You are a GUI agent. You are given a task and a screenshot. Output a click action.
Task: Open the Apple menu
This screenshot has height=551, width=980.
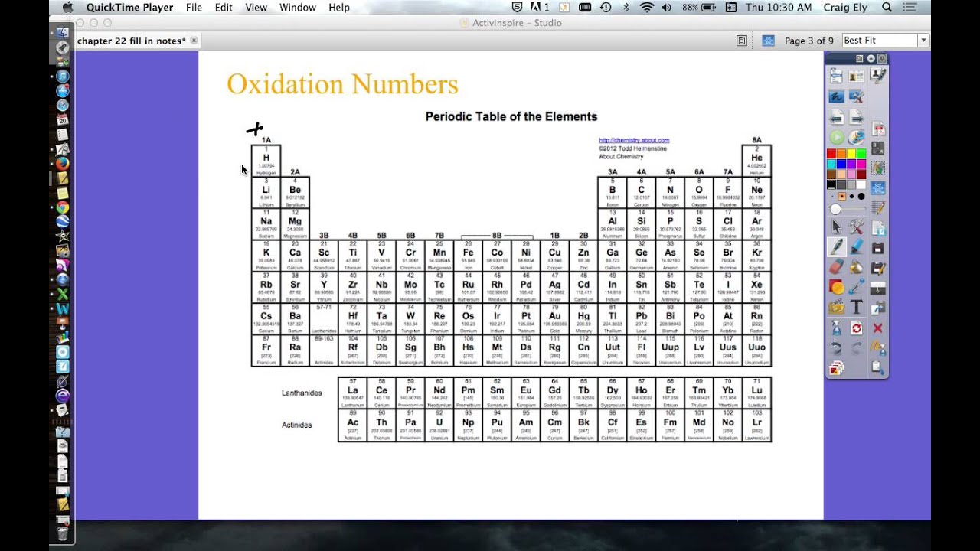coord(67,8)
